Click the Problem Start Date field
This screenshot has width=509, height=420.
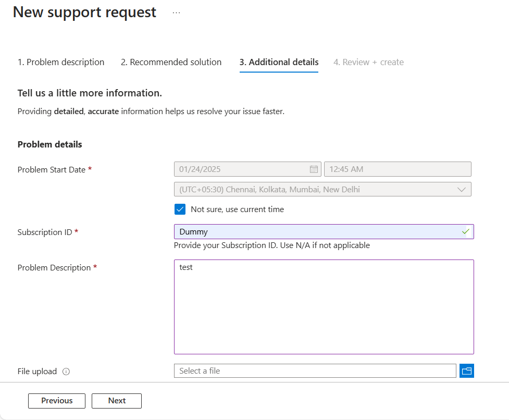242,169
